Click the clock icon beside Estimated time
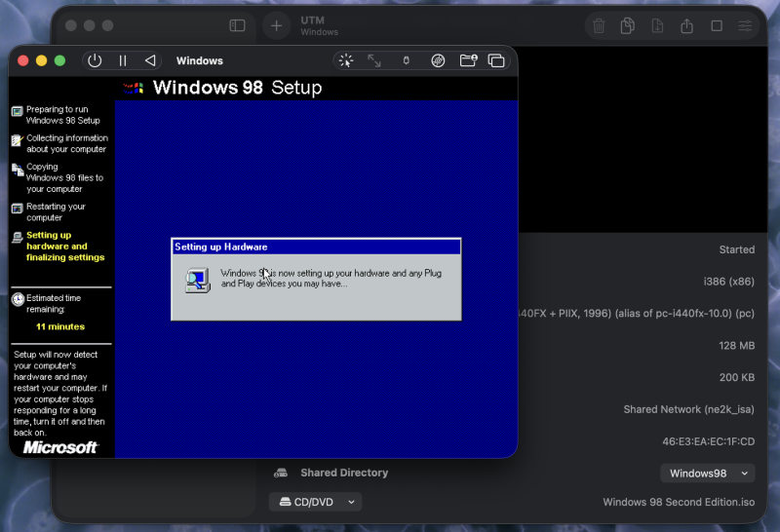The width and height of the screenshot is (780, 532). pyautogui.click(x=18, y=299)
